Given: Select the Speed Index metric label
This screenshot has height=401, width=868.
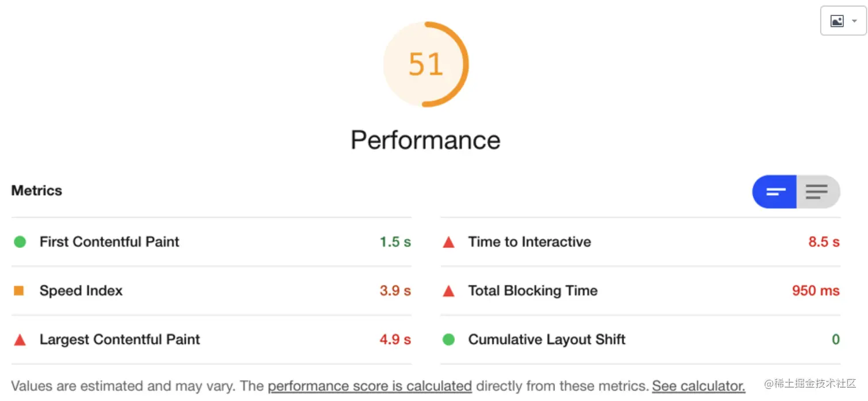Looking at the screenshot, I should [81, 291].
